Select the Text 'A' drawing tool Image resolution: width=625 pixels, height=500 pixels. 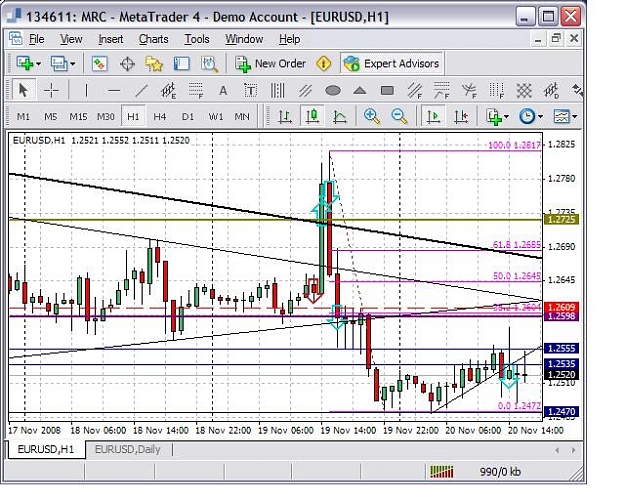pos(223,91)
